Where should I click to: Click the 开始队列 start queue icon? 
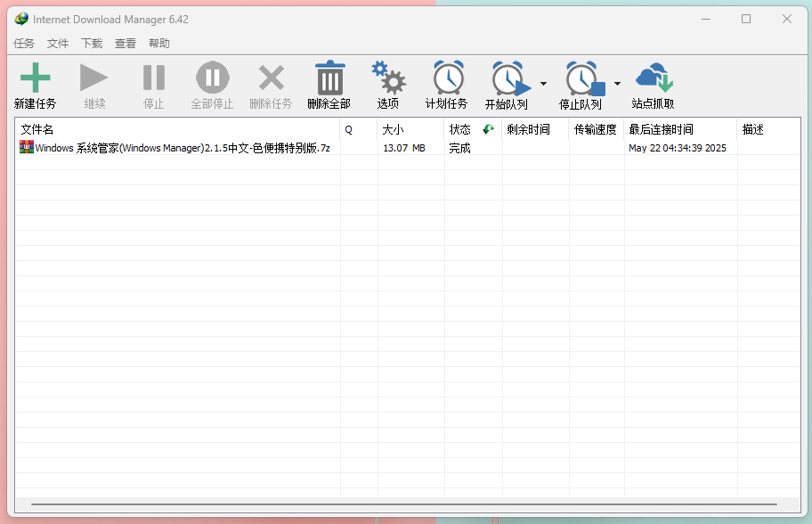point(507,78)
